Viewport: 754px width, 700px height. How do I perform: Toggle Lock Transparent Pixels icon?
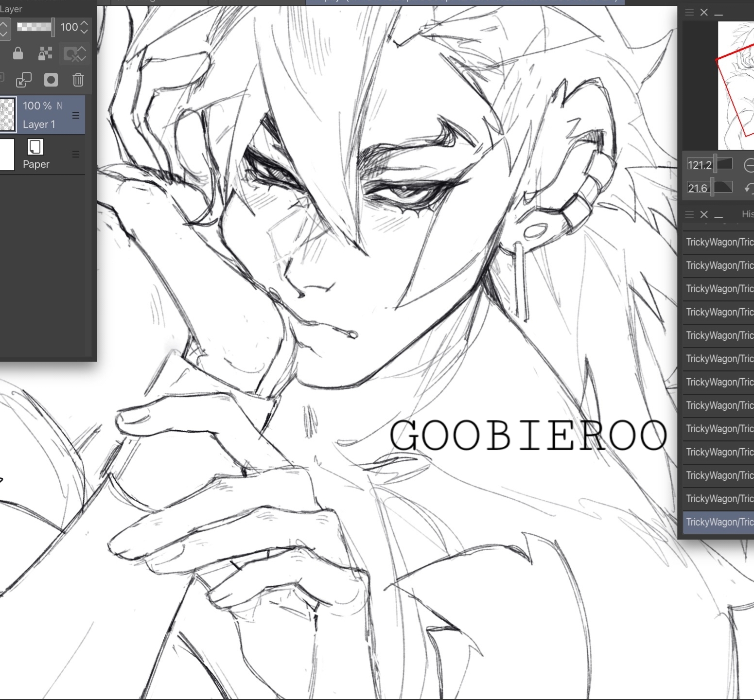pos(45,53)
